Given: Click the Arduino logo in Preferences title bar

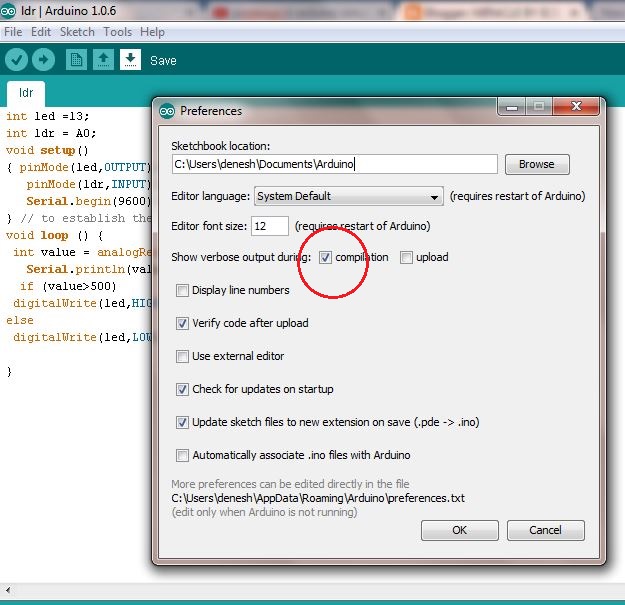Looking at the screenshot, I should [x=167, y=111].
